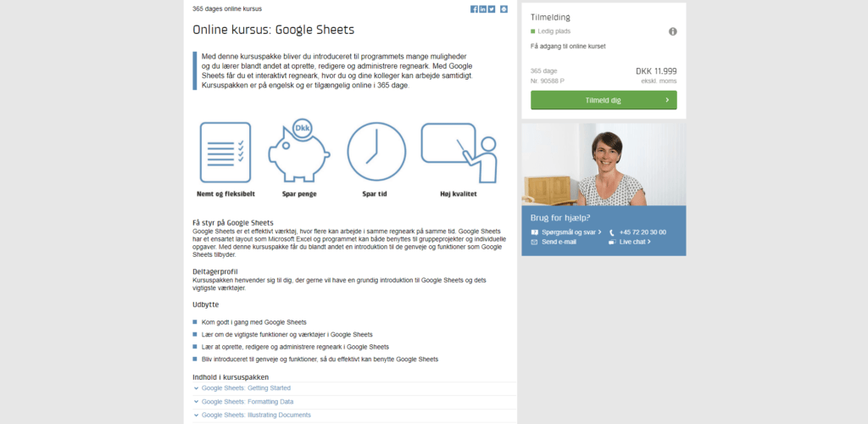Click the 'Lær om de vigtigste funktioner' bullet
The image size is (868, 424).
coord(287,335)
